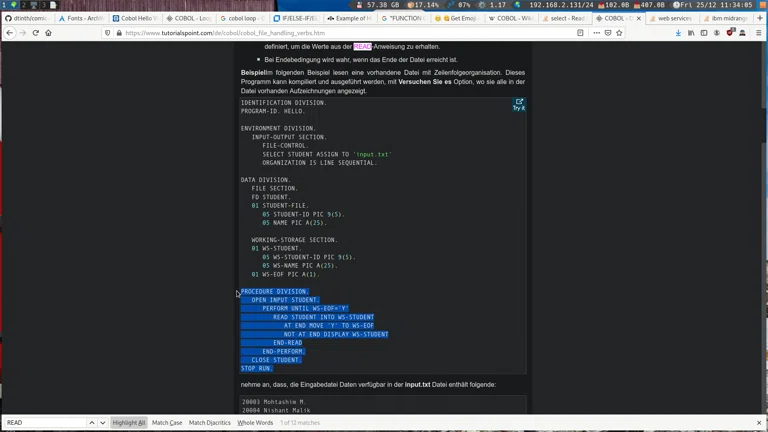
Task: Jump to previous find match arrow
Action: [x=92, y=423]
